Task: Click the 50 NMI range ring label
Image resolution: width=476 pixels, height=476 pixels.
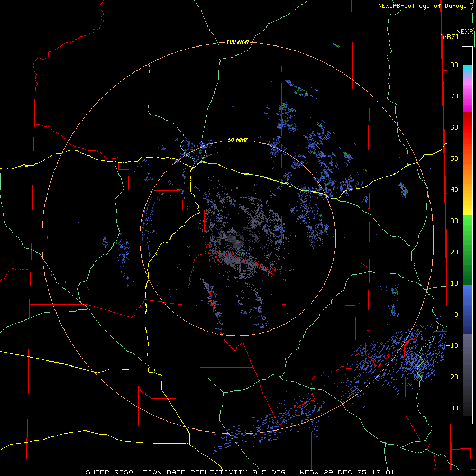Action: tap(237, 140)
